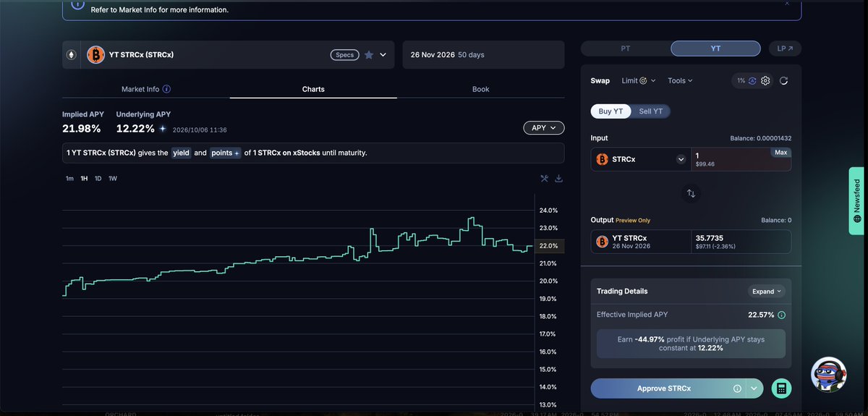Open the APY chart type dropdown
Image resolution: width=868 pixels, height=416 pixels.
(x=543, y=128)
